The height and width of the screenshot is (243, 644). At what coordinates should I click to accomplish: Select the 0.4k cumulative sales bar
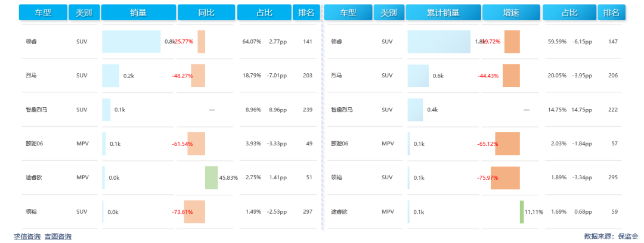415,110
